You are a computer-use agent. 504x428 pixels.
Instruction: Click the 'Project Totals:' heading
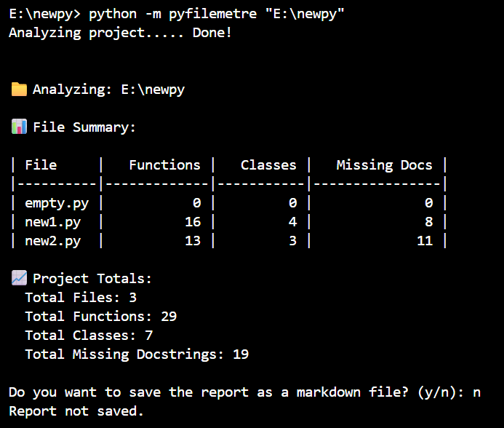pyautogui.click(x=92, y=279)
